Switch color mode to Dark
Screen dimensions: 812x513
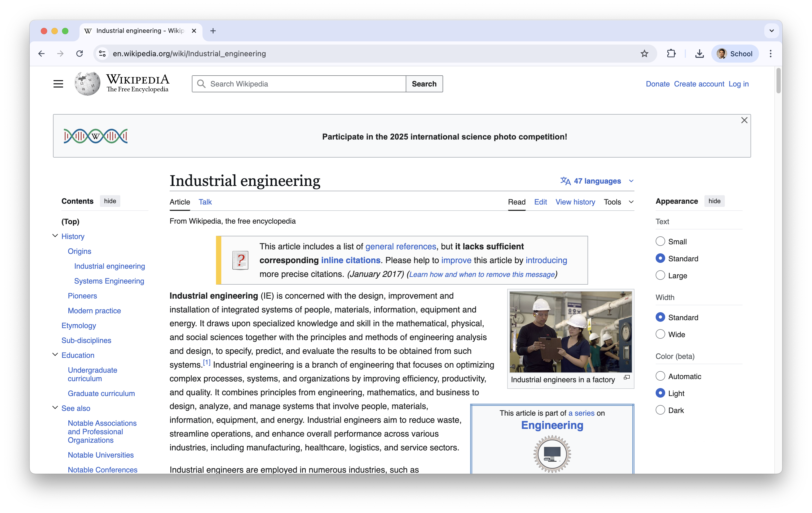tap(660, 410)
